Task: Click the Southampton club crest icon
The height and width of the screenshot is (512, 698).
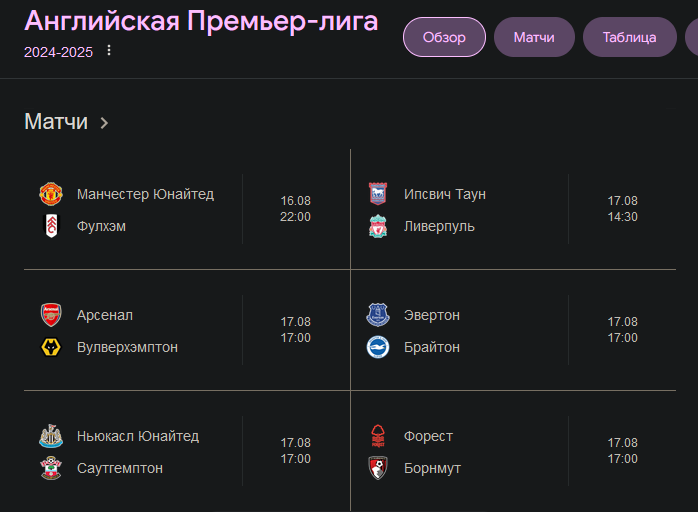Action: coord(51,468)
